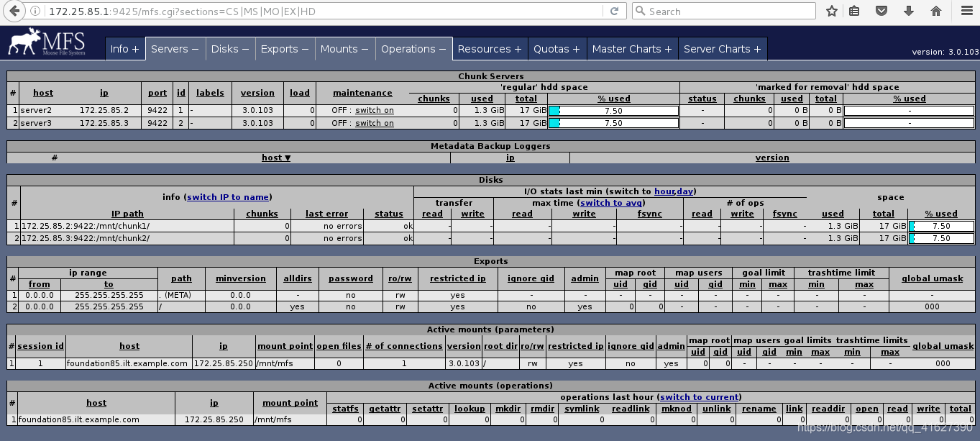Image resolution: width=980 pixels, height=441 pixels.
Task: Collapse the Servers − section tab
Action: click(175, 49)
